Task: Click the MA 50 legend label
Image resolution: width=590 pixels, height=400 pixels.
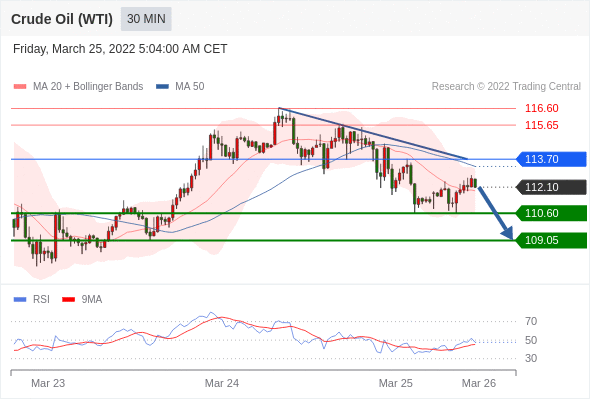Action: point(190,87)
